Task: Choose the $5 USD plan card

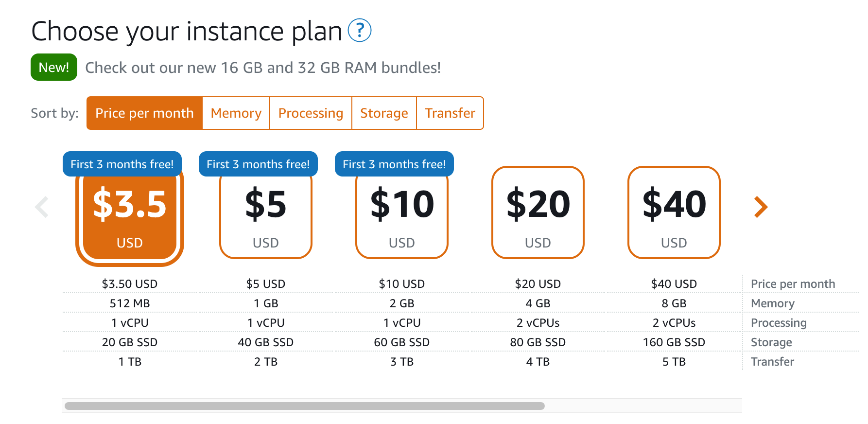Action: (x=266, y=216)
